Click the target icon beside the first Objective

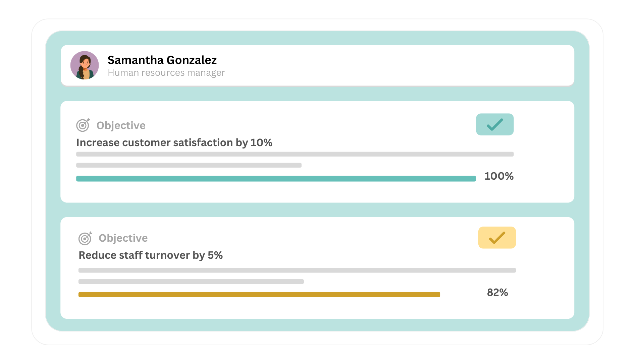coord(83,125)
